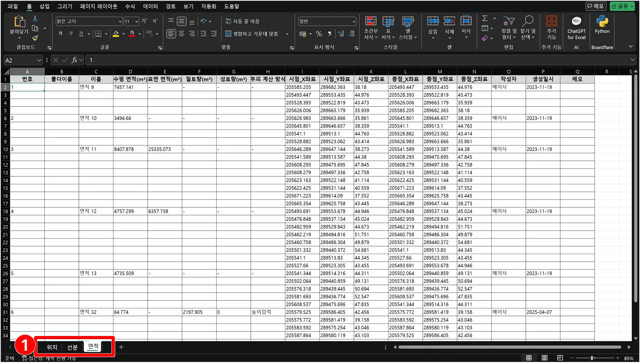Expand the number format dropdown (일반)
640x364 pixels.
pyautogui.click(x=354, y=21)
